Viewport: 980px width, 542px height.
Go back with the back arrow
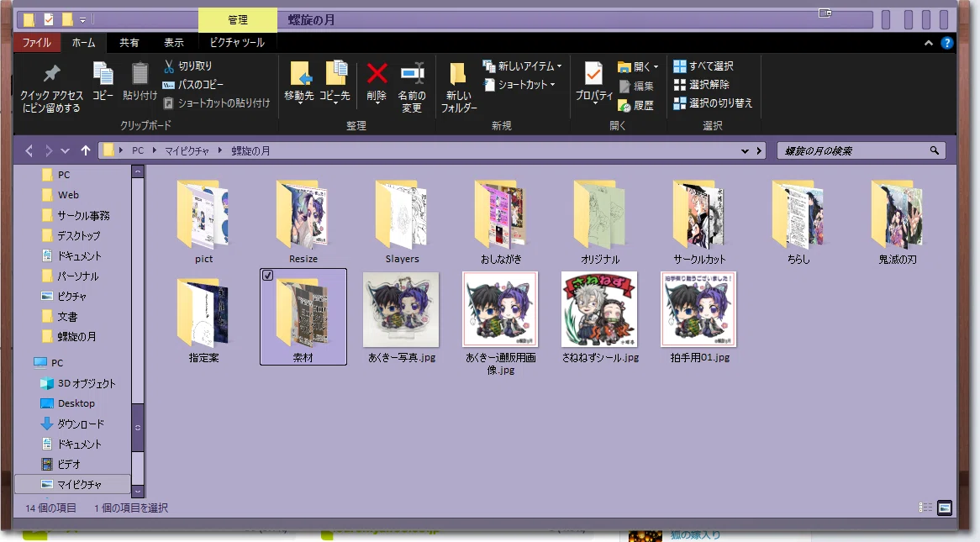[x=29, y=150]
